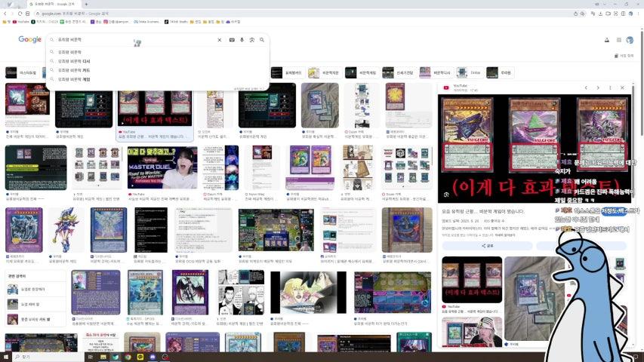Start voice search with the microphone icon
Image resolution: width=644 pixels, height=362 pixels.
(x=242, y=40)
